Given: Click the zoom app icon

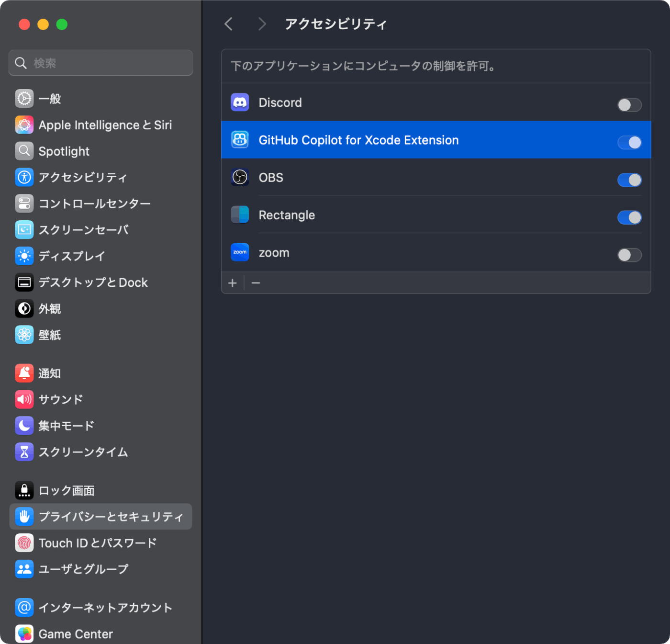Looking at the screenshot, I should pos(240,252).
